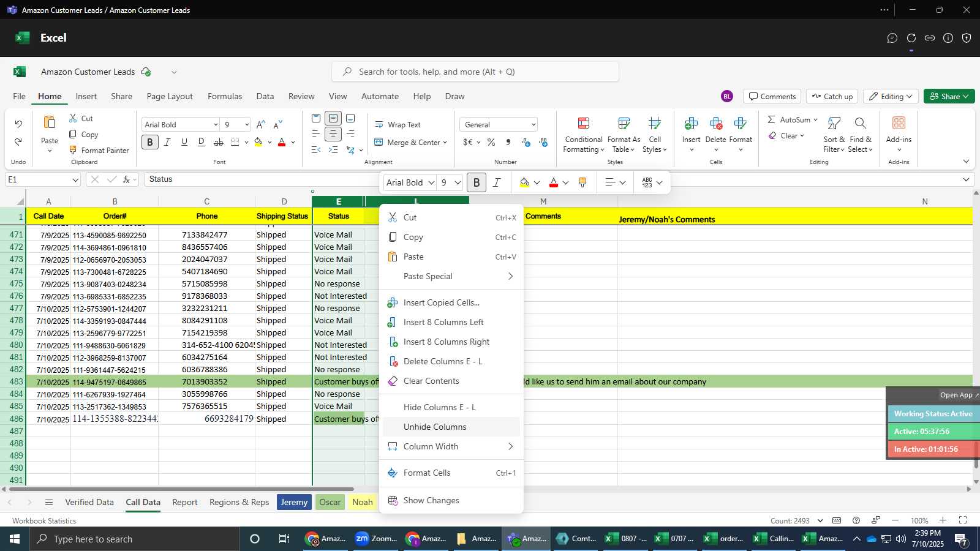Apply double underline in ribbon
This screenshot has width=980, height=551.
point(202,142)
